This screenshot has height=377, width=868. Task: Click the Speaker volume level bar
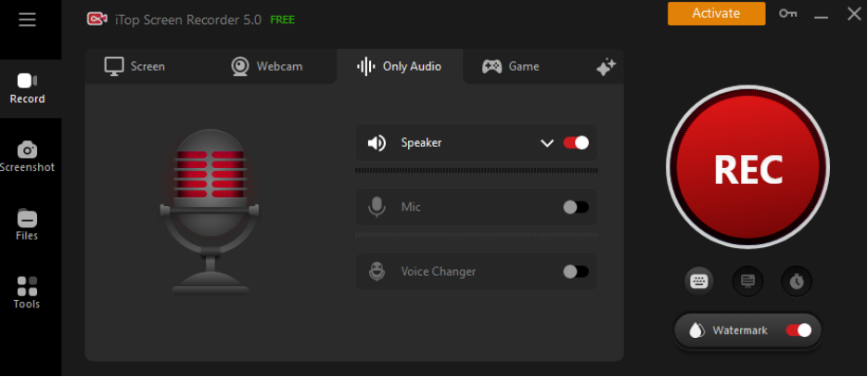coord(477,171)
